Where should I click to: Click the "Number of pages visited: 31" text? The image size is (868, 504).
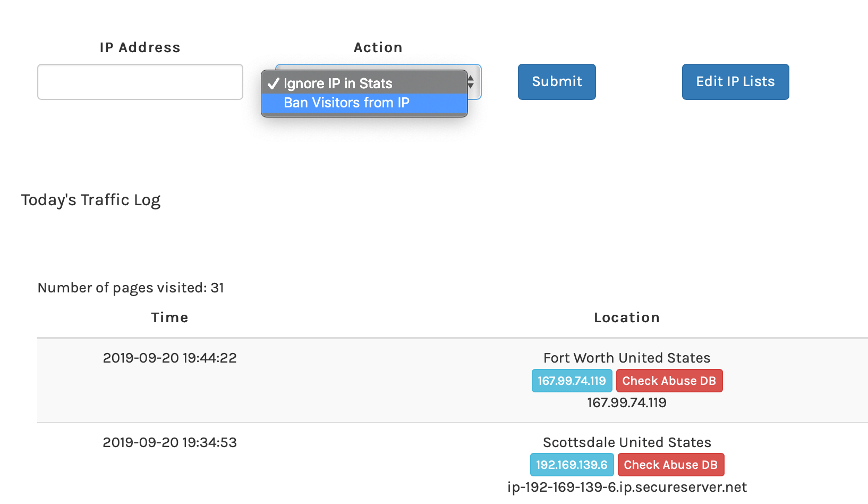(x=131, y=288)
